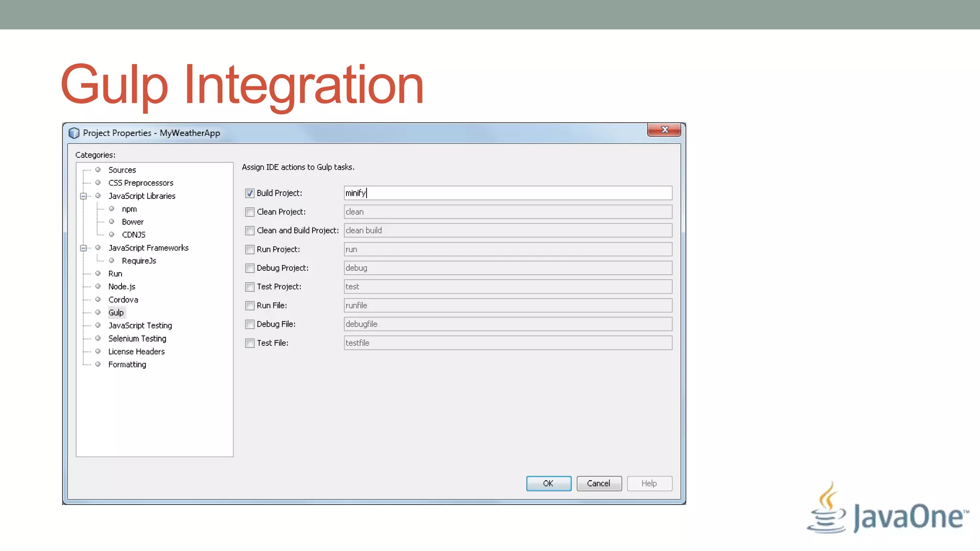Click the Debug Project task field
This screenshot has height=551, width=980.
(x=508, y=268)
